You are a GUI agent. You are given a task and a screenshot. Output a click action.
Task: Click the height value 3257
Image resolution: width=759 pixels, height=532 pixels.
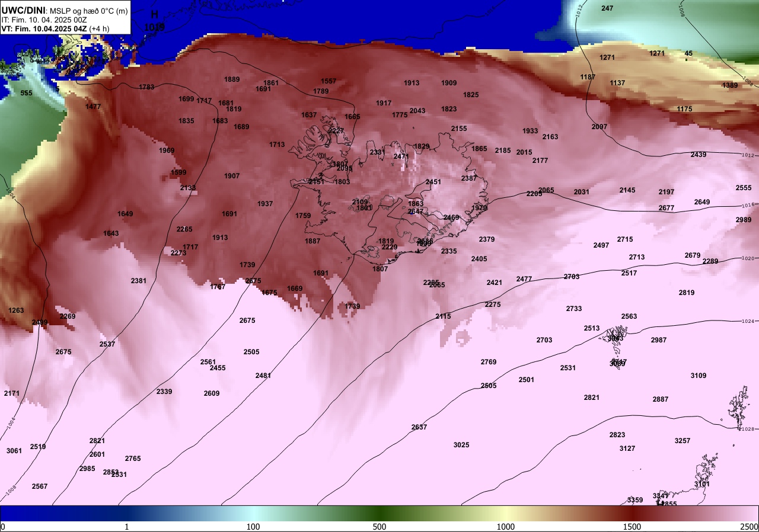click(683, 441)
